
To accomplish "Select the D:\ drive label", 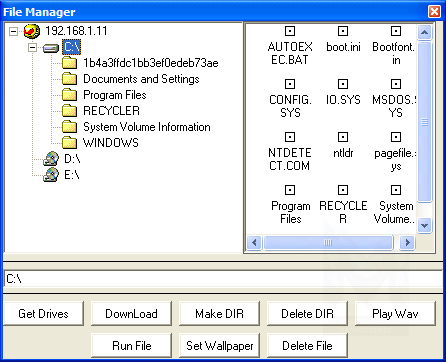I will 72,159.
